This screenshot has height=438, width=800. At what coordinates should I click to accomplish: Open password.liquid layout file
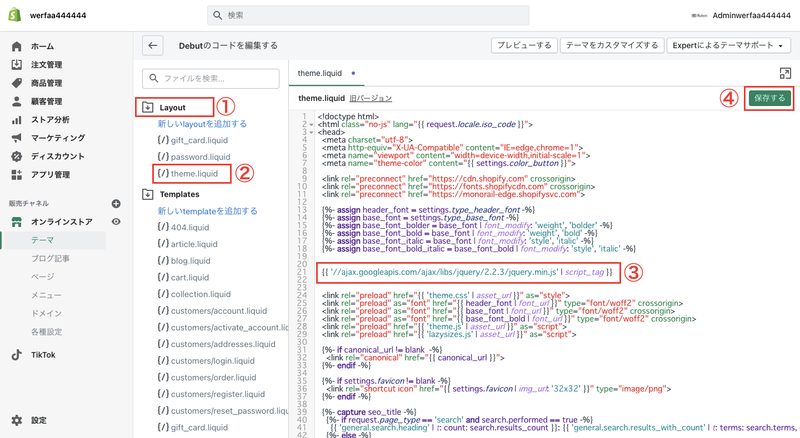[x=193, y=157]
